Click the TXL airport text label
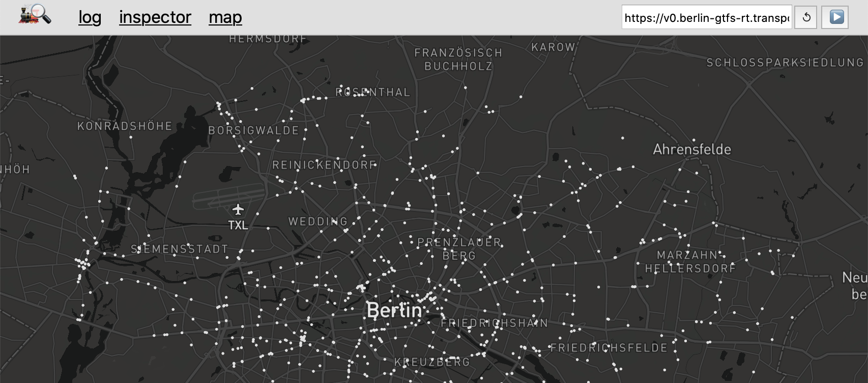 click(x=238, y=225)
